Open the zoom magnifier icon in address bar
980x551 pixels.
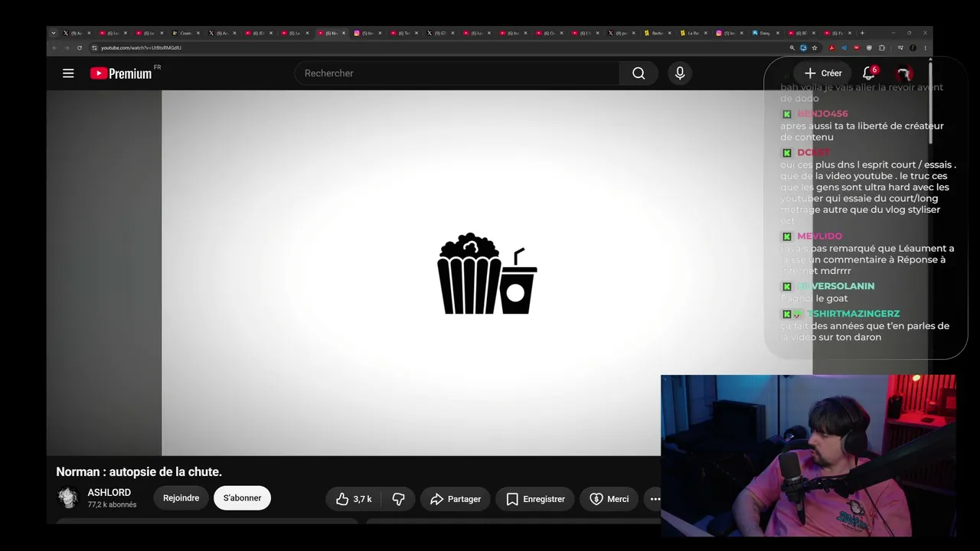tap(792, 47)
